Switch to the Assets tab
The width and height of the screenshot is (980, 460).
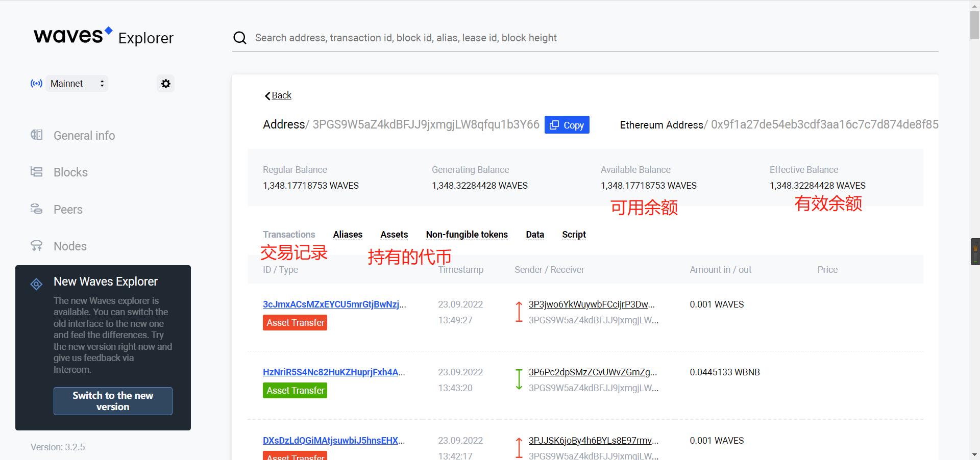point(394,235)
